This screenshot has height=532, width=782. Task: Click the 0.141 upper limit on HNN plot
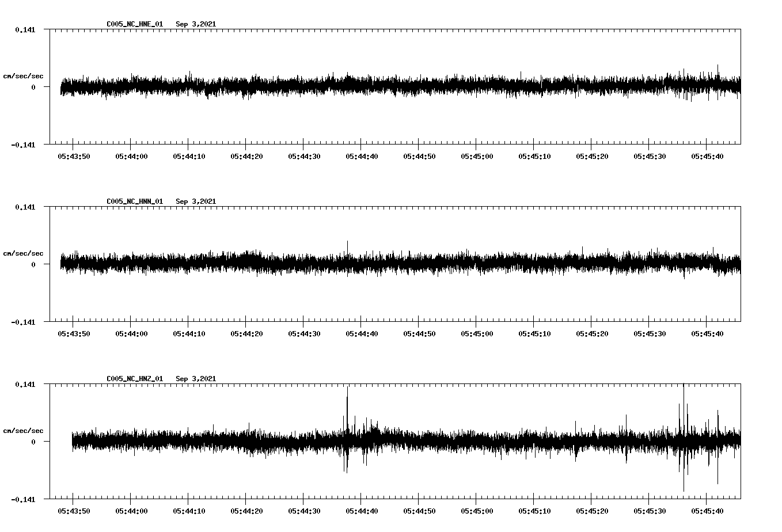click(25, 207)
